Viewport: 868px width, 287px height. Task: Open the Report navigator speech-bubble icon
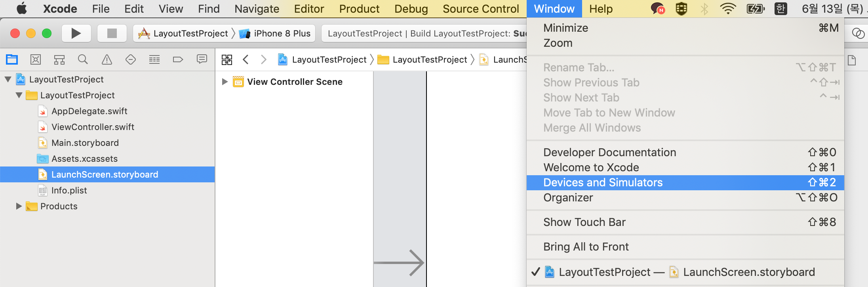[x=202, y=59]
